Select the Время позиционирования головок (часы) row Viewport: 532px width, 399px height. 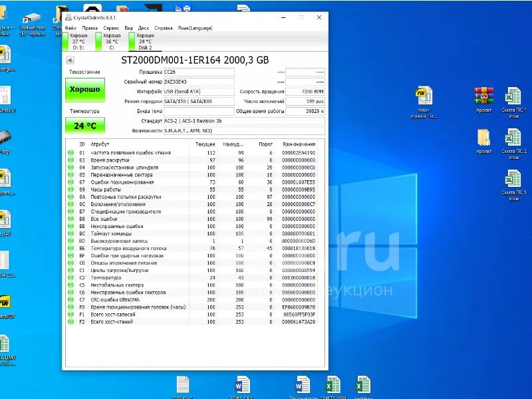click(192, 307)
